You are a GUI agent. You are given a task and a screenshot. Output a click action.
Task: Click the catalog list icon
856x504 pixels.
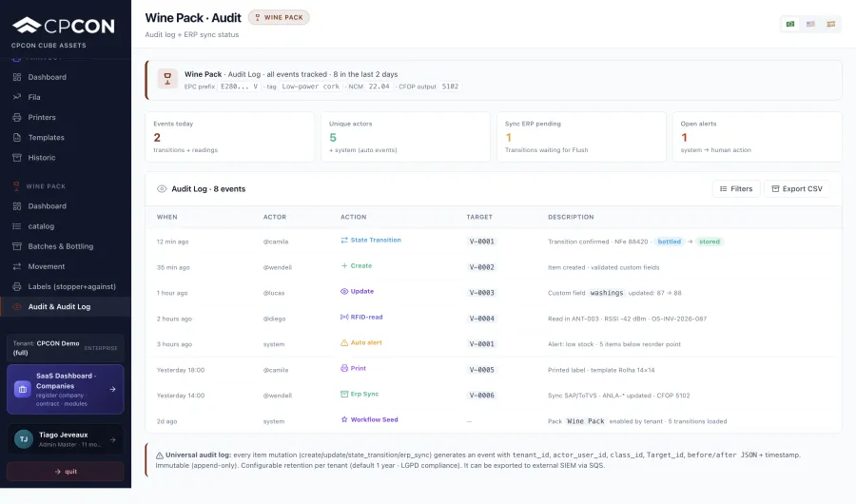17,226
